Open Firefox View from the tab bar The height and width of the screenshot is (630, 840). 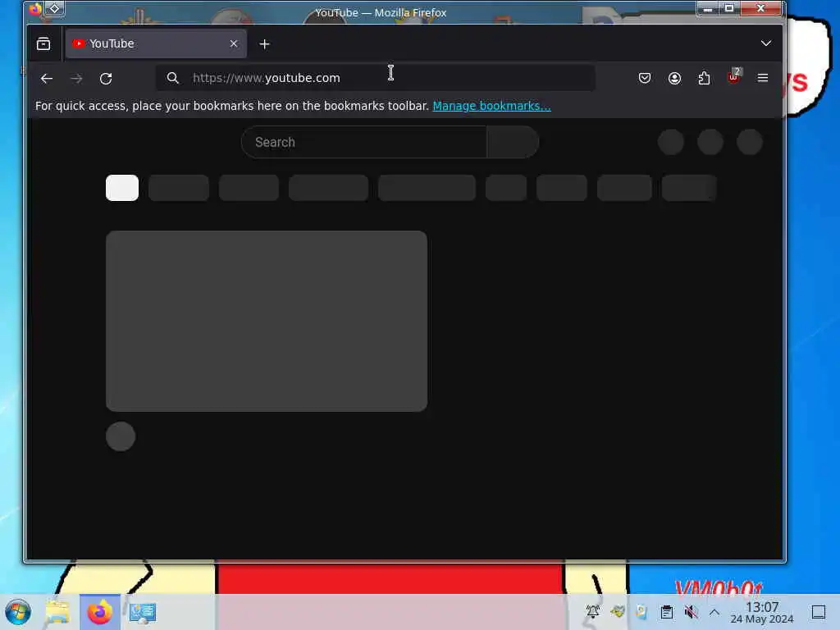click(43, 44)
